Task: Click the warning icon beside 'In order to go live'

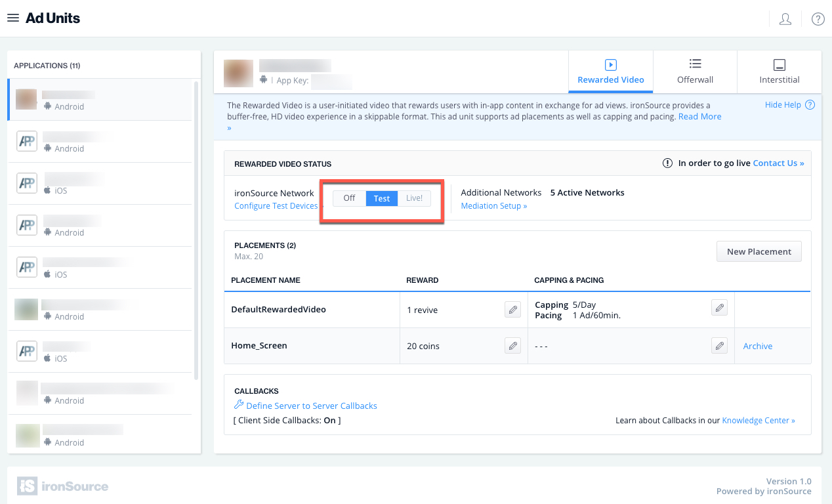Action: pos(668,163)
